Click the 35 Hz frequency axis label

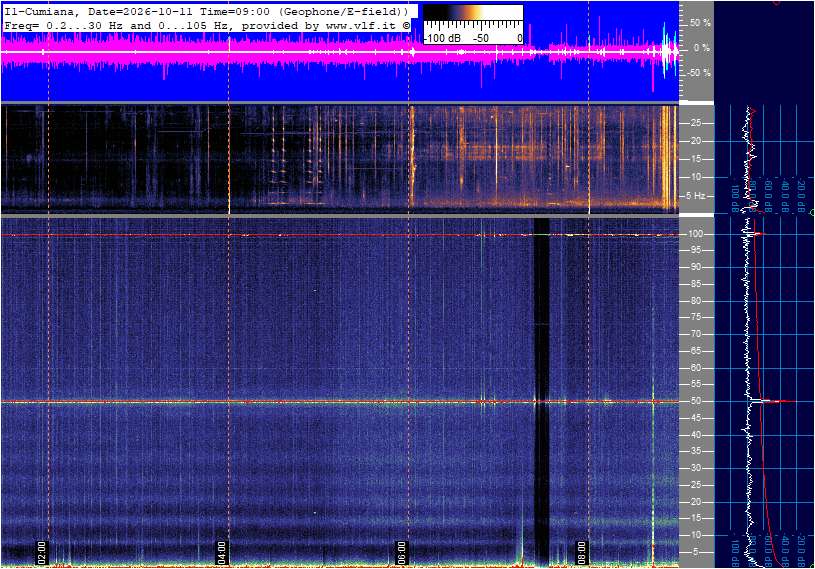coord(695,452)
